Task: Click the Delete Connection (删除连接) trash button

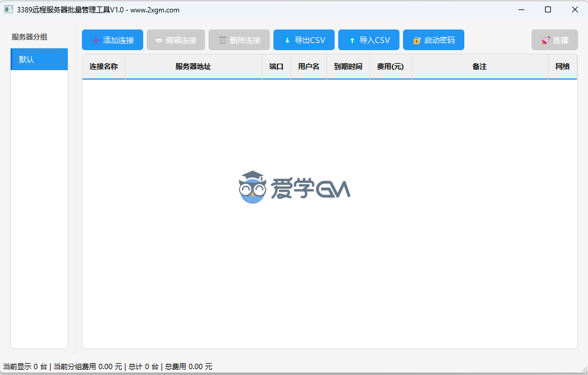Action: click(x=239, y=40)
